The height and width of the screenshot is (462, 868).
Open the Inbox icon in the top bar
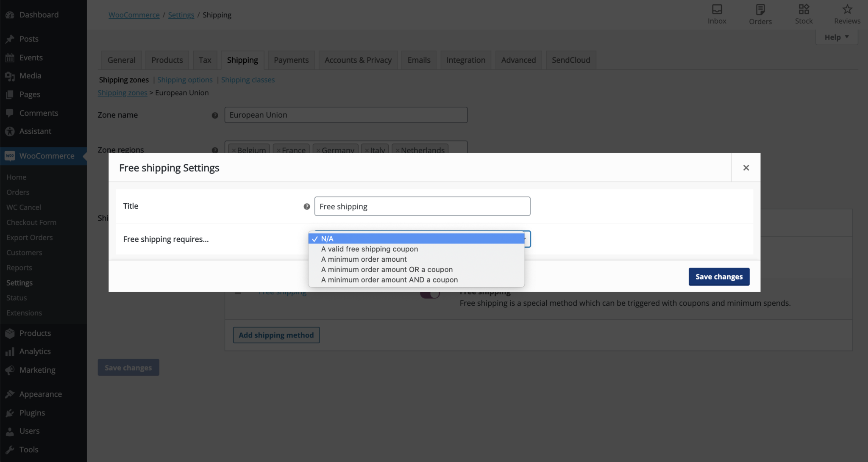tap(716, 14)
